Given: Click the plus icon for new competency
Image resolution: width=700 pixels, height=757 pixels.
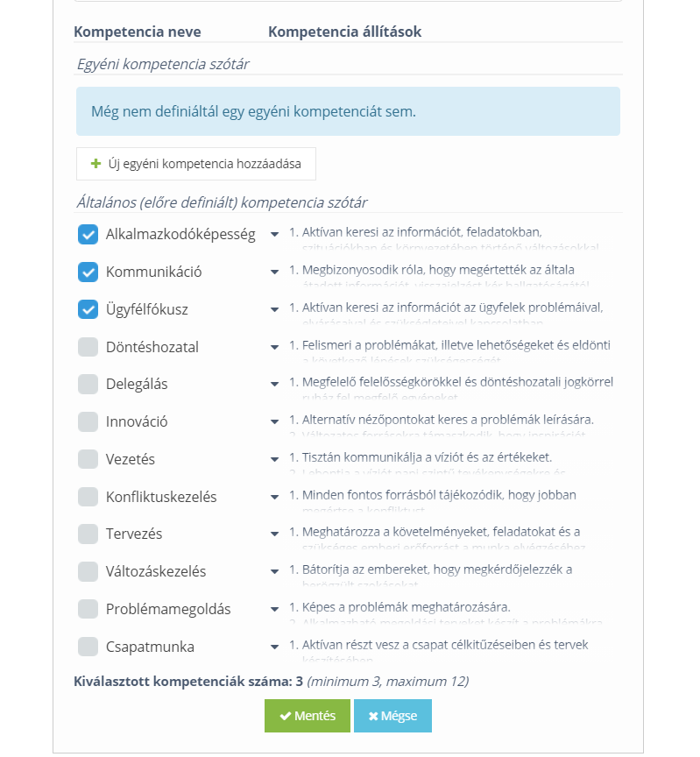Looking at the screenshot, I should (x=96, y=164).
